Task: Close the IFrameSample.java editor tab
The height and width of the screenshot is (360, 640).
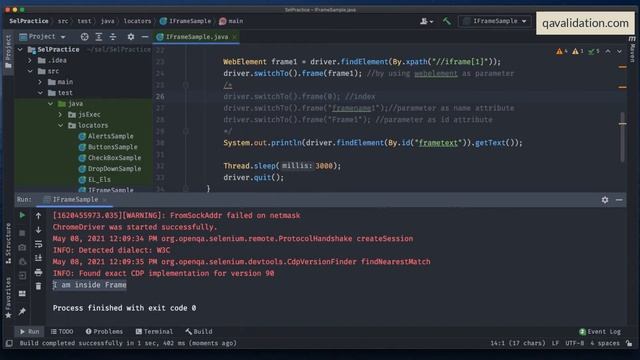Action: coord(235,37)
